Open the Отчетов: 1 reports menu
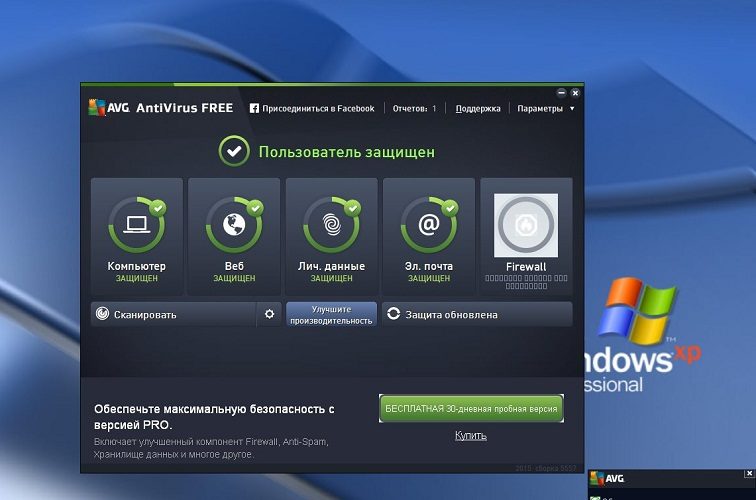756x500 pixels. pyautogui.click(x=414, y=108)
